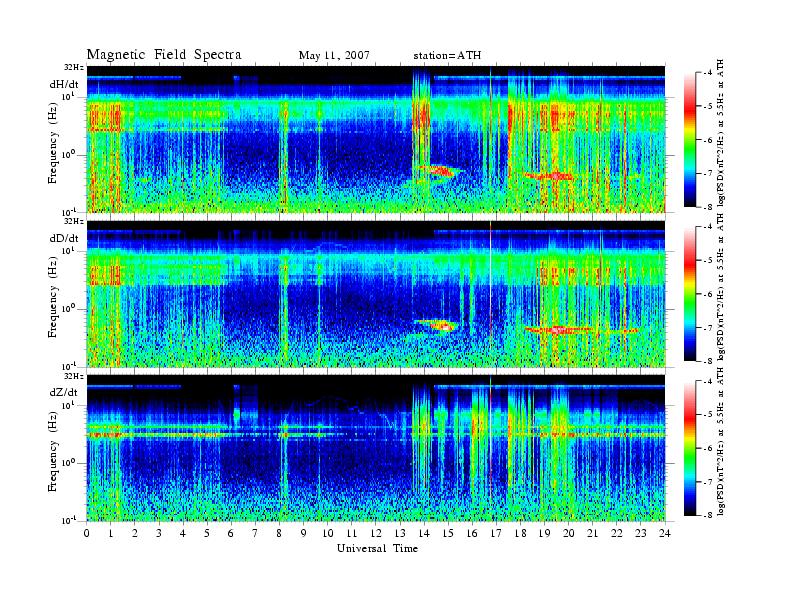Click time axis tick label "0"
Viewport: 792px width, 612px height.
(x=87, y=534)
